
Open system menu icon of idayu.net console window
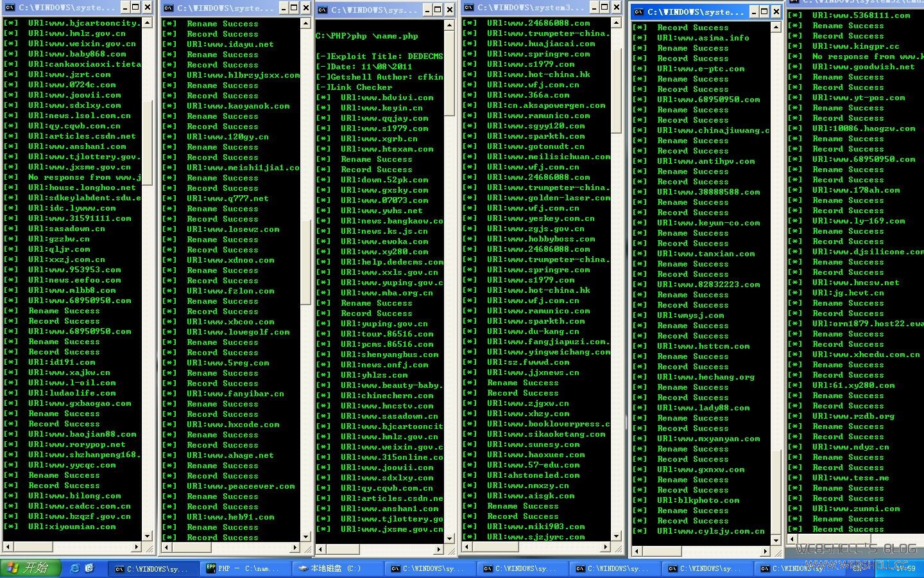coord(168,8)
